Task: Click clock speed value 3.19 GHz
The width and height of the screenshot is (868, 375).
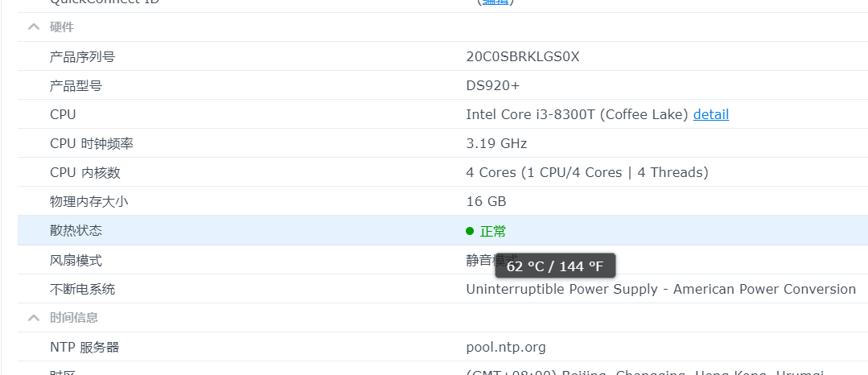Action: click(496, 144)
